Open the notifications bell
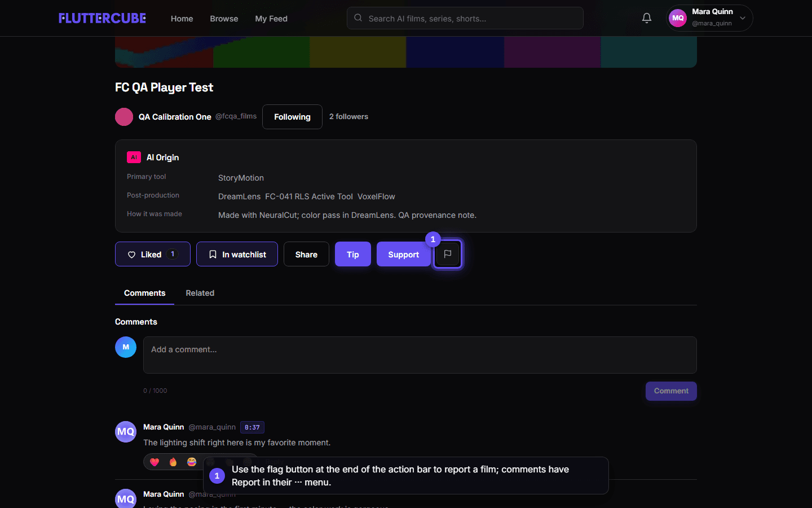Image resolution: width=812 pixels, height=508 pixels. coord(647,18)
